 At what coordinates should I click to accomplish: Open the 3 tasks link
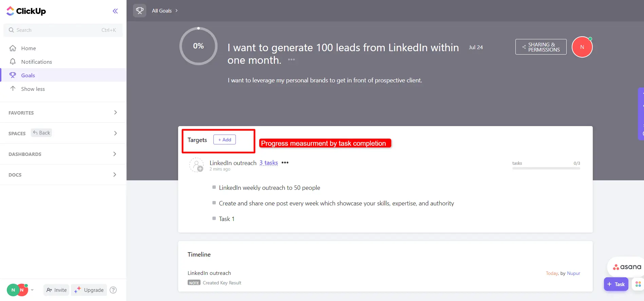(x=268, y=163)
